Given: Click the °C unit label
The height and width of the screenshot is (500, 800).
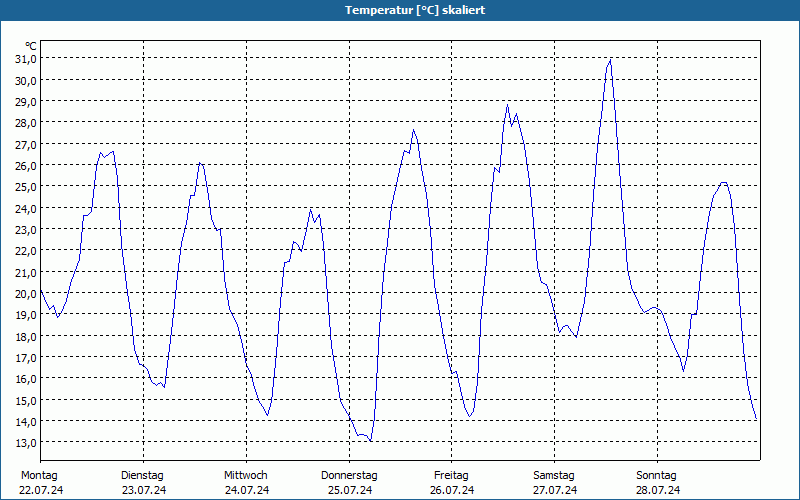Looking at the screenshot, I should [x=31, y=47].
